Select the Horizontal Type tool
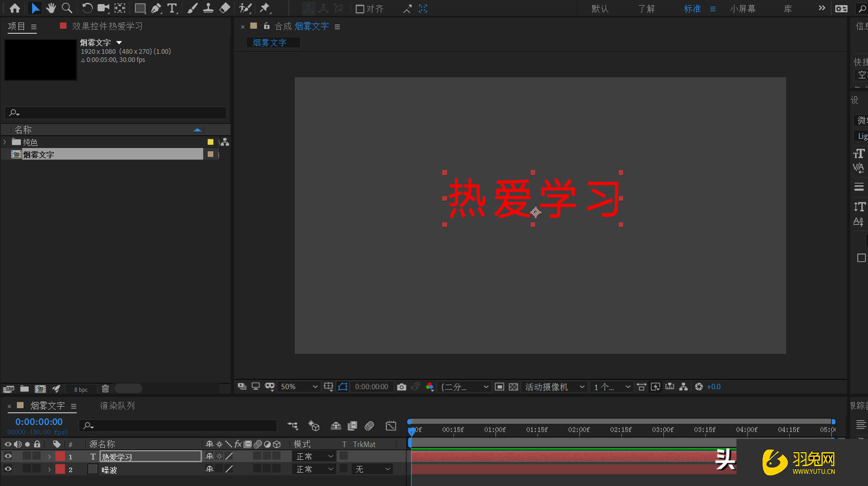The width and height of the screenshot is (868, 486). click(172, 8)
